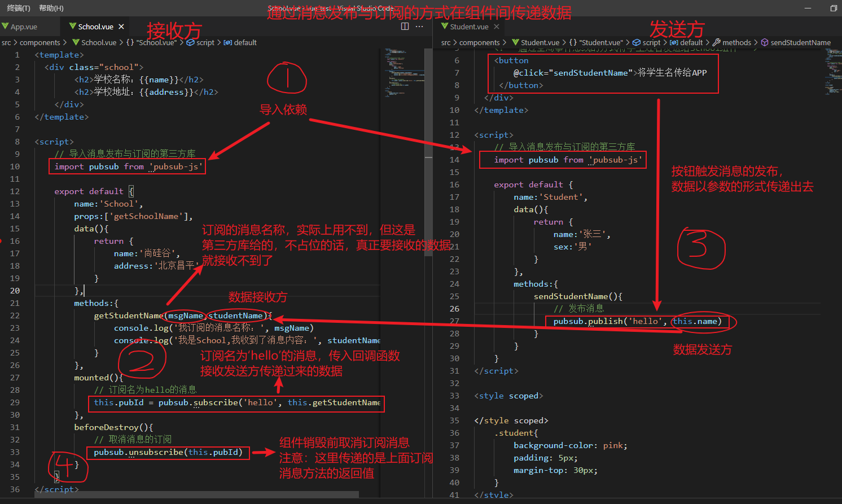The width and height of the screenshot is (842, 504).
Task: Open the sendStudentName breadcrumb
Action: coord(796,42)
